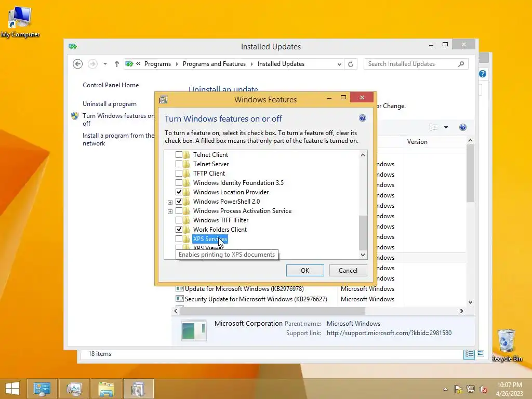Select Installed Updates breadcrumb
The image size is (532, 399).
281,64
